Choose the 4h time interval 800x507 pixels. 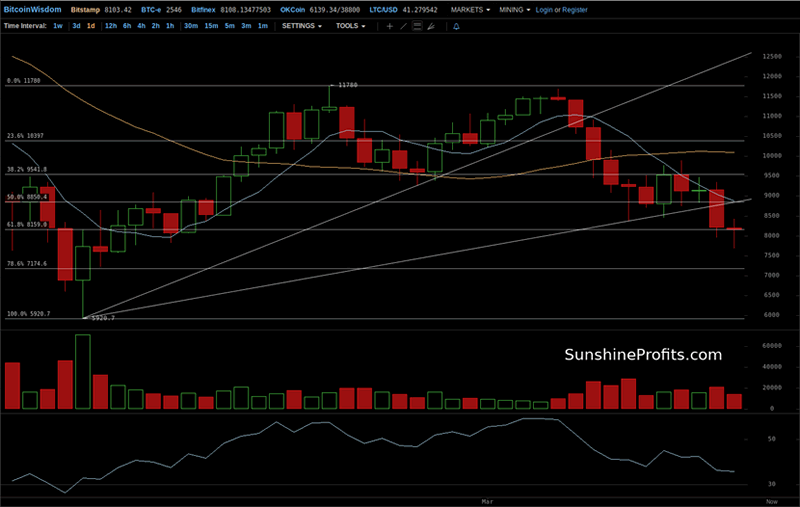pyautogui.click(x=141, y=26)
